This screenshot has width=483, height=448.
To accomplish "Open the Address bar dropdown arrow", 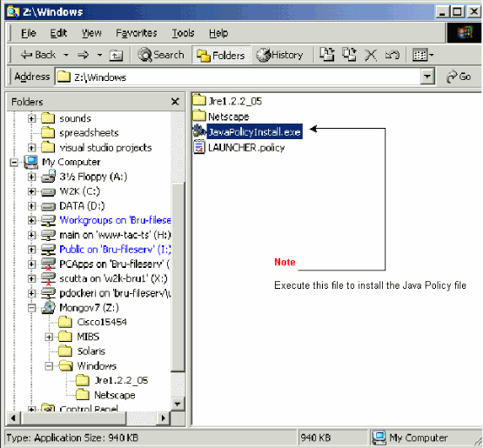I will tap(427, 77).
